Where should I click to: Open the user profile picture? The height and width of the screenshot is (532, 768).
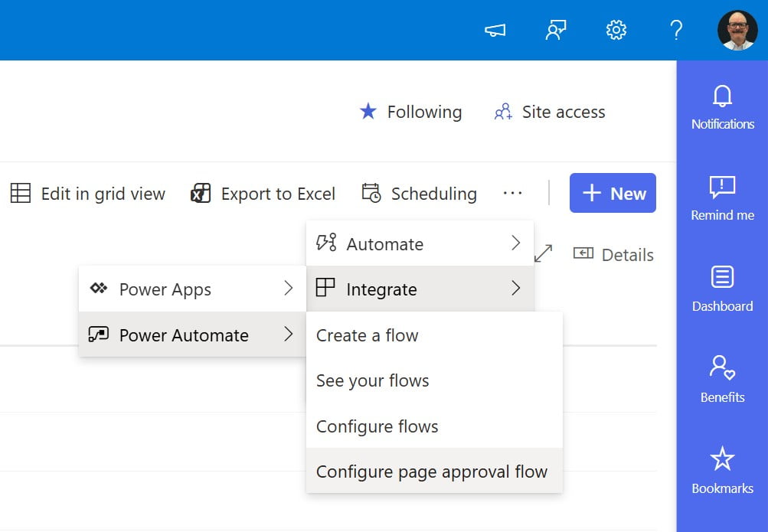point(737,31)
